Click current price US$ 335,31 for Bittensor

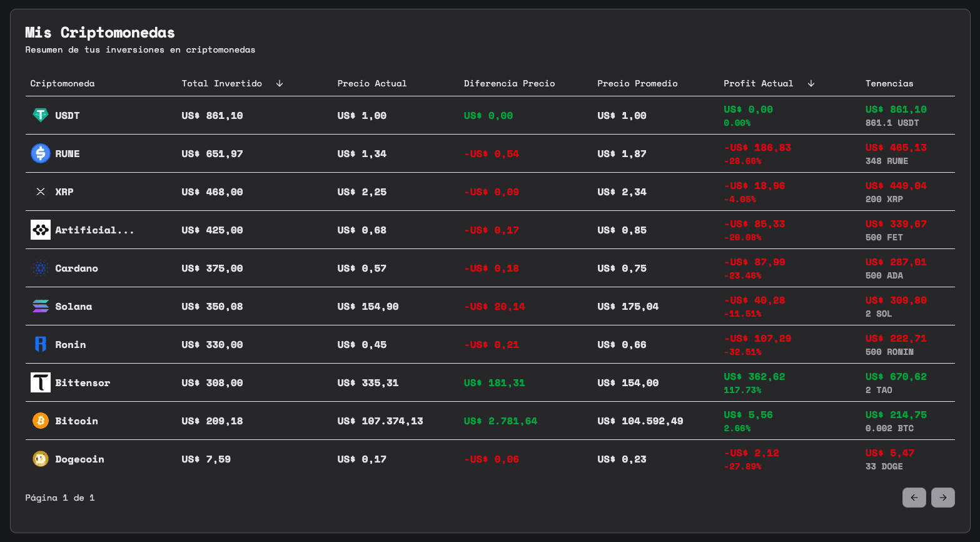(x=368, y=382)
